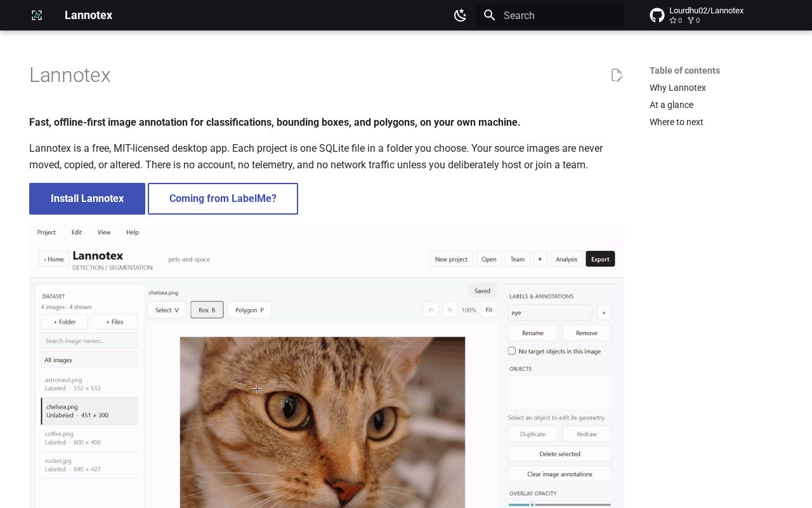Select coffee.png in dataset list
Viewport: 812px width, 508px height.
click(89, 438)
